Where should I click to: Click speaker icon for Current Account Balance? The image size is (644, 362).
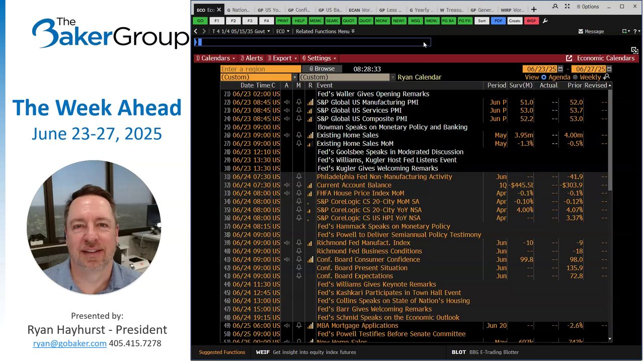pyautogui.click(x=286, y=185)
